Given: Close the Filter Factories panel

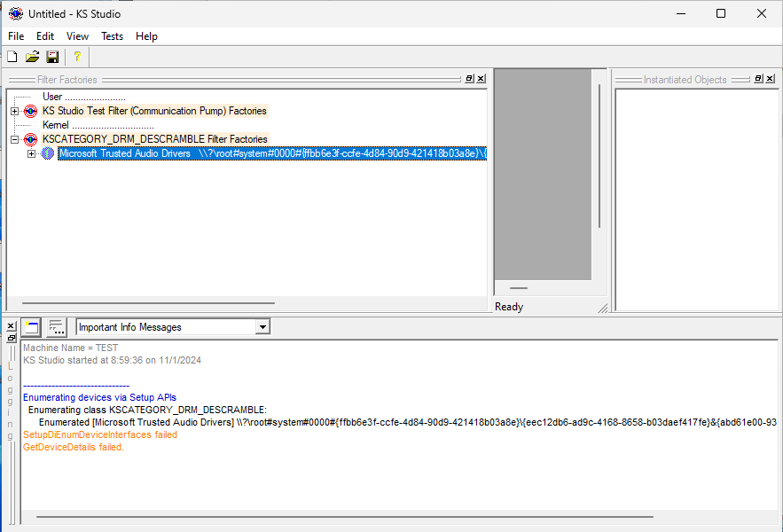Looking at the screenshot, I should (481, 78).
